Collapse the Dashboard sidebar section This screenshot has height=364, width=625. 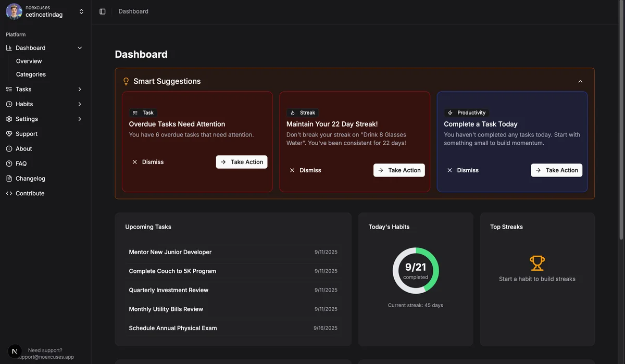80,48
